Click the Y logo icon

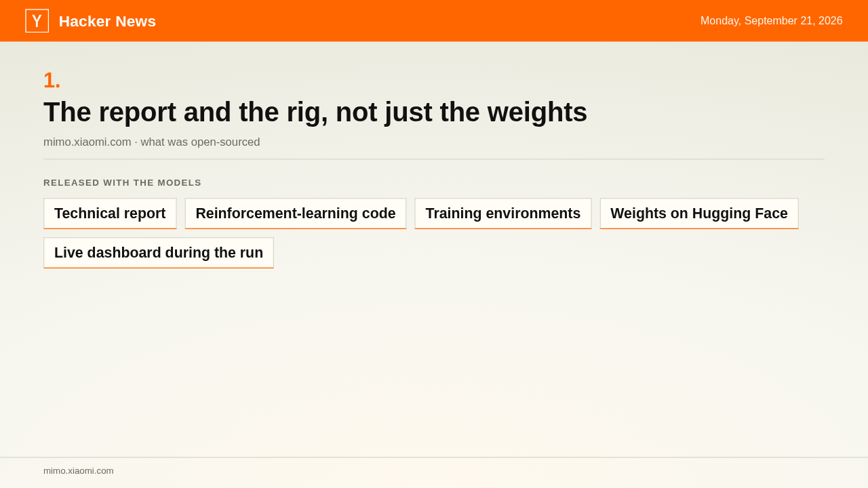click(x=37, y=20)
